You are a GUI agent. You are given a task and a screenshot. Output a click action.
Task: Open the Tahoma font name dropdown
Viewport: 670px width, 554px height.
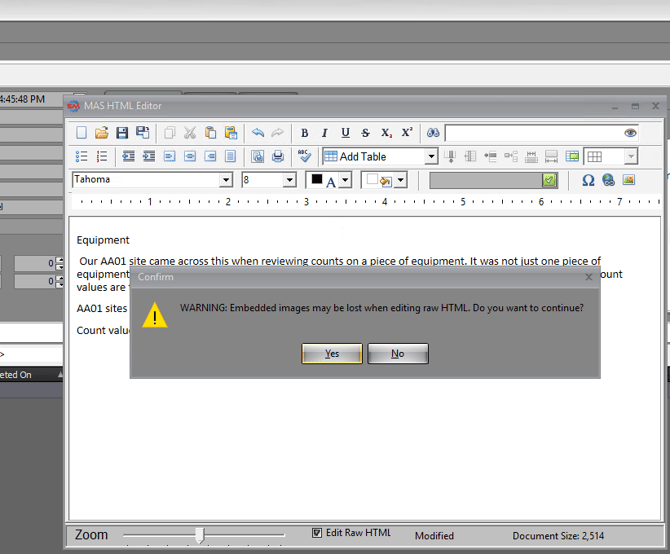click(x=226, y=180)
